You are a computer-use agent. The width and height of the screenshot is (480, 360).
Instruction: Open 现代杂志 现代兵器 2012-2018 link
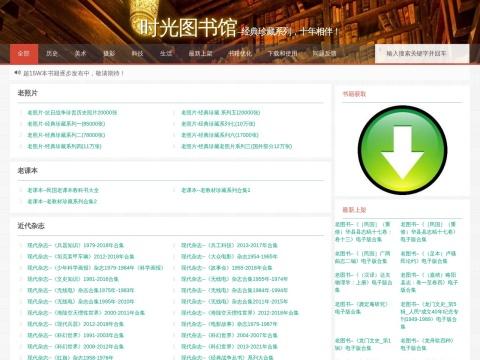pos(75,324)
